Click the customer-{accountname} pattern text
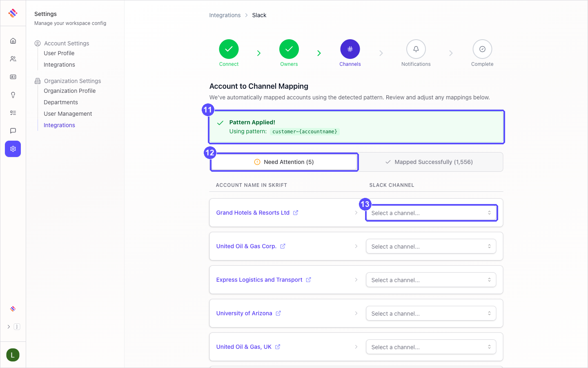This screenshot has height=368, width=588. [x=305, y=132]
